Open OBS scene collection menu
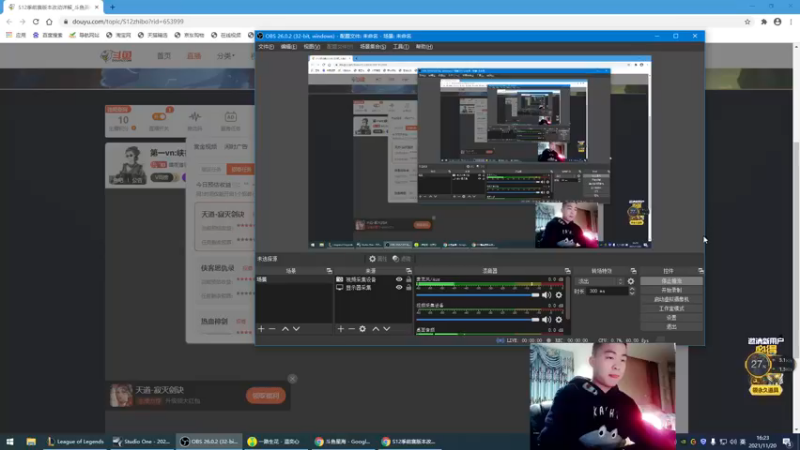Viewport: 800px width, 450px height. tap(373, 46)
